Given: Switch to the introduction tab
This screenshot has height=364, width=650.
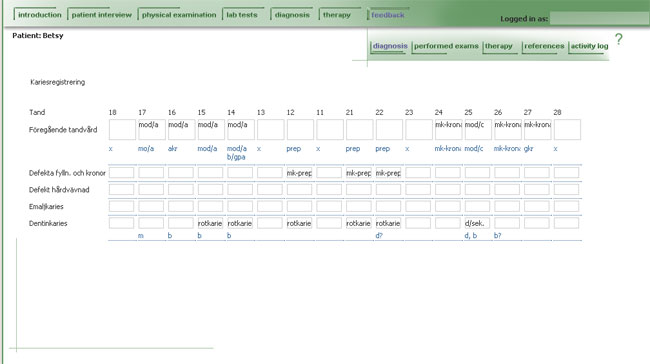Looking at the screenshot, I should [40, 15].
